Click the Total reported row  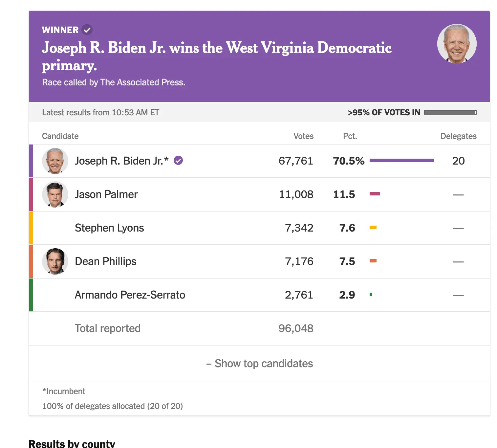pos(107,328)
